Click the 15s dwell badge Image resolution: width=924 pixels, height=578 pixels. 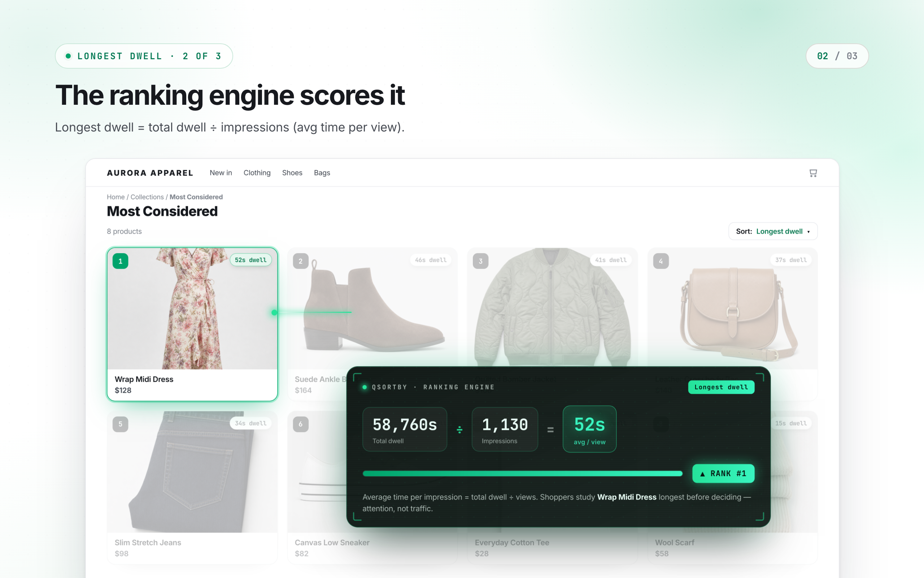(791, 423)
